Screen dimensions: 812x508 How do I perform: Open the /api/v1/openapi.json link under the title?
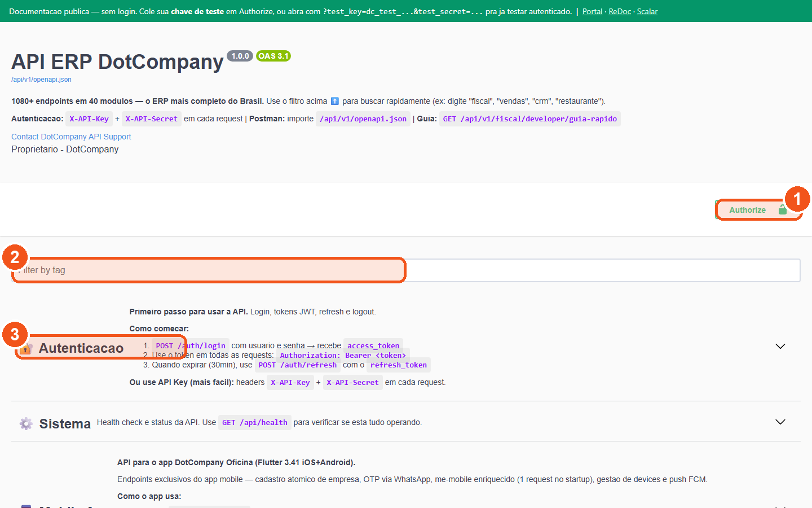pyautogui.click(x=41, y=80)
